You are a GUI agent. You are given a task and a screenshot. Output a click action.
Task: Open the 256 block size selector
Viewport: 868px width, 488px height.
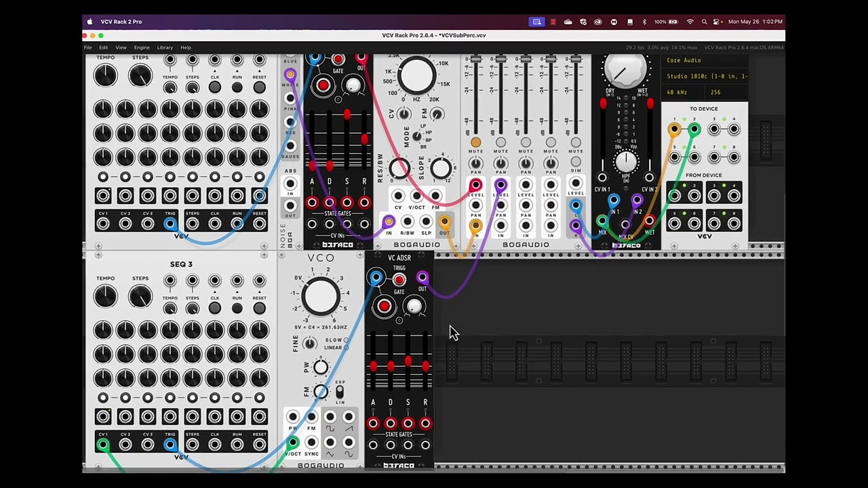(726, 92)
